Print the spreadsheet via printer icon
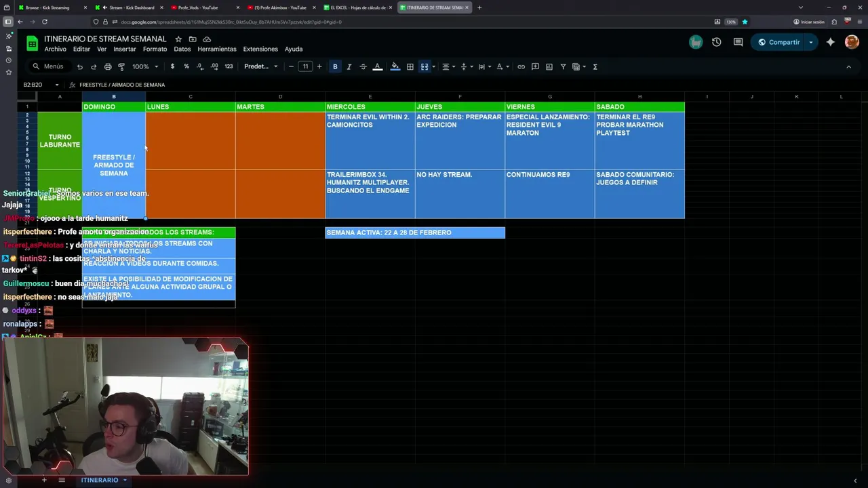868x488 pixels. [108, 66]
